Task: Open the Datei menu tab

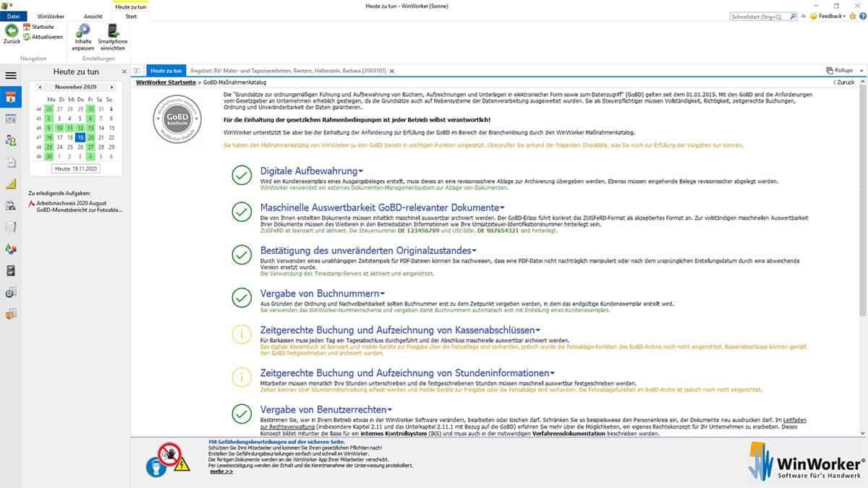Action: (13, 16)
